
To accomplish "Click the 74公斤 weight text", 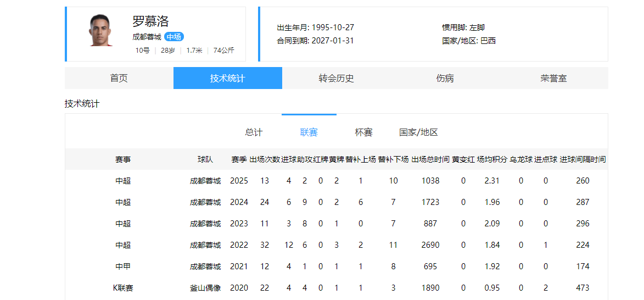I will click(224, 51).
